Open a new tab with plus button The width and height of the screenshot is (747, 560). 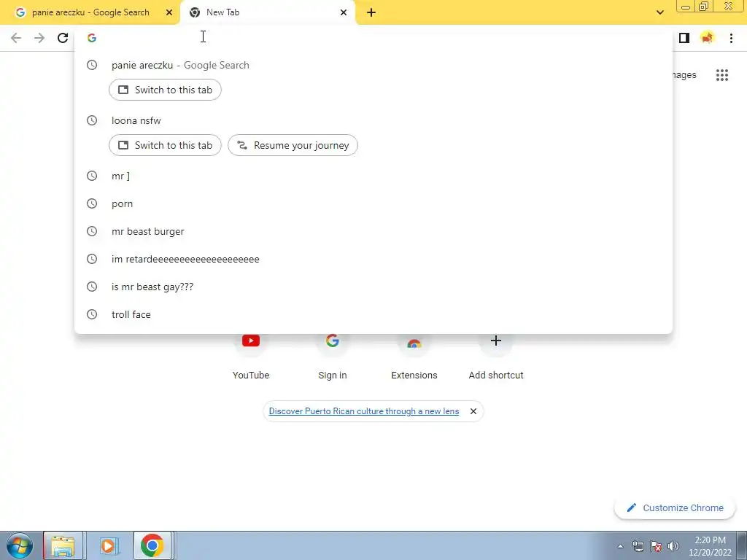(371, 12)
